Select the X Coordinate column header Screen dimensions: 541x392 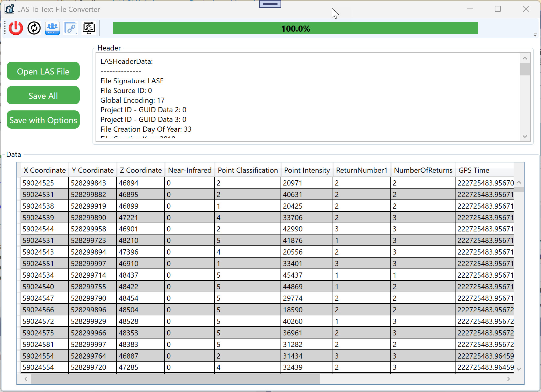tap(44, 170)
